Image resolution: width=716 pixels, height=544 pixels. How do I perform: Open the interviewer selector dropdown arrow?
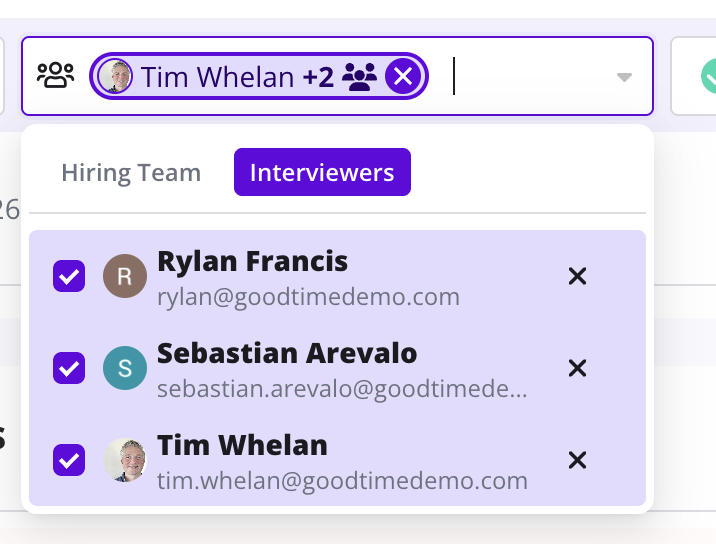click(624, 77)
